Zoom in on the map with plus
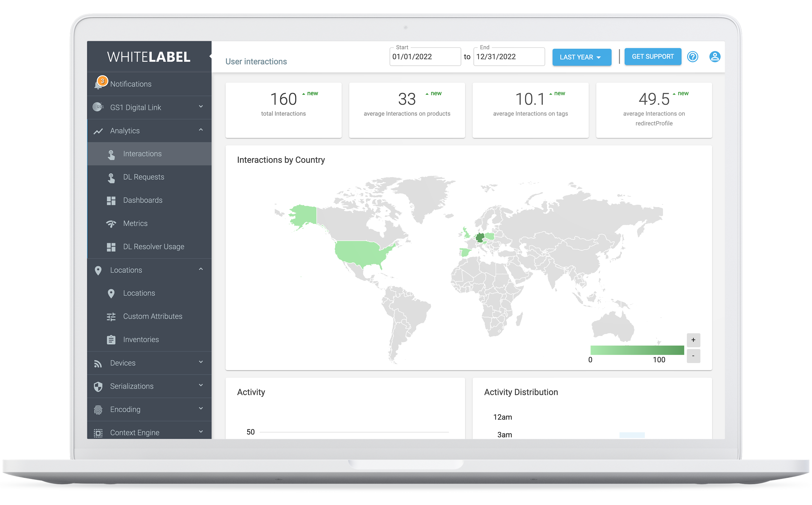This screenshot has height=505, width=812. point(693,340)
